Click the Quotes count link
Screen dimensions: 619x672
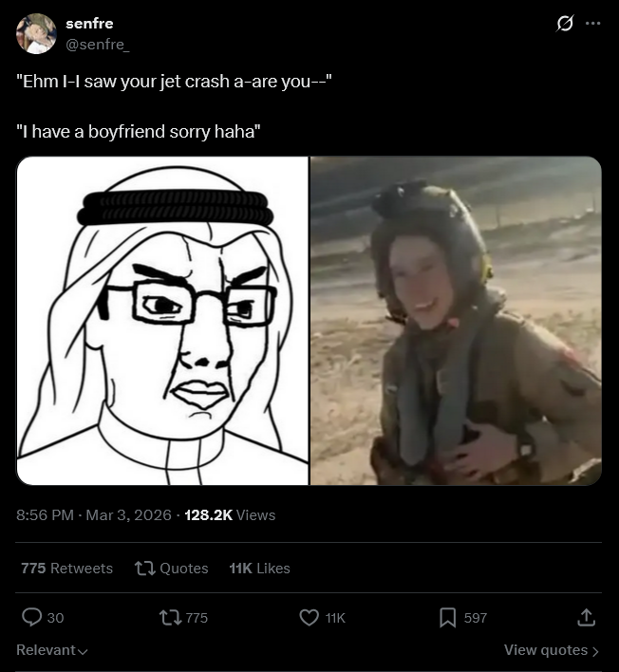click(172, 569)
